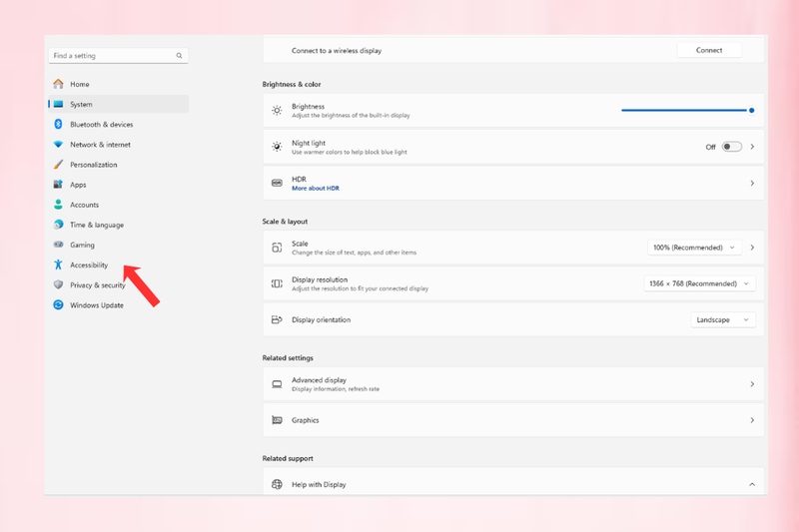This screenshot has width=799, height=532.
Task: Click the Connect wireless display button
Action: tap(709, 50)
